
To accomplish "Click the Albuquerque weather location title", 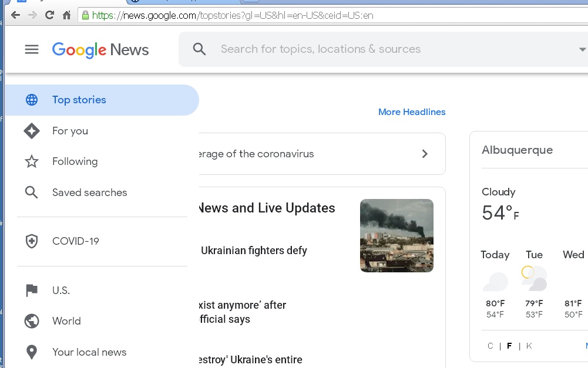I will coord(517,150).
